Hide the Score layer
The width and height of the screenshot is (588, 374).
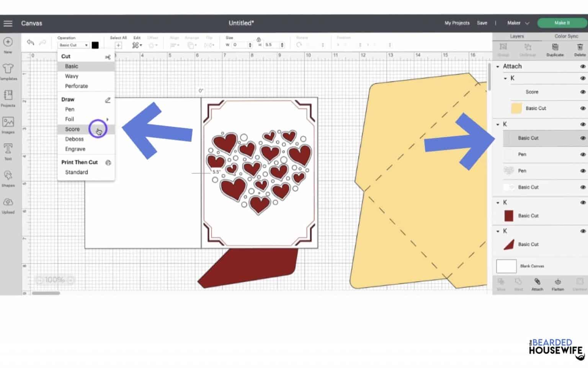pos(583,92)
